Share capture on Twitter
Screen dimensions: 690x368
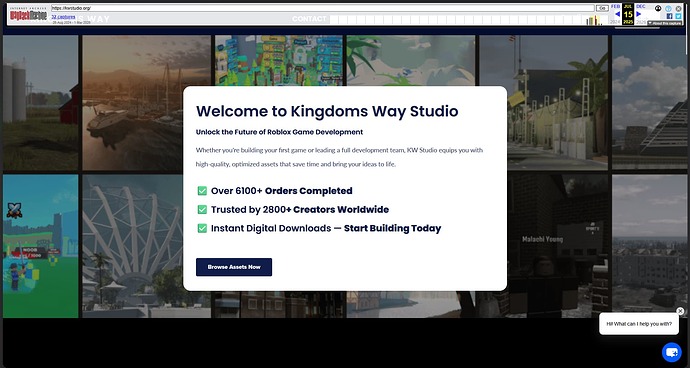pos(678,16)
